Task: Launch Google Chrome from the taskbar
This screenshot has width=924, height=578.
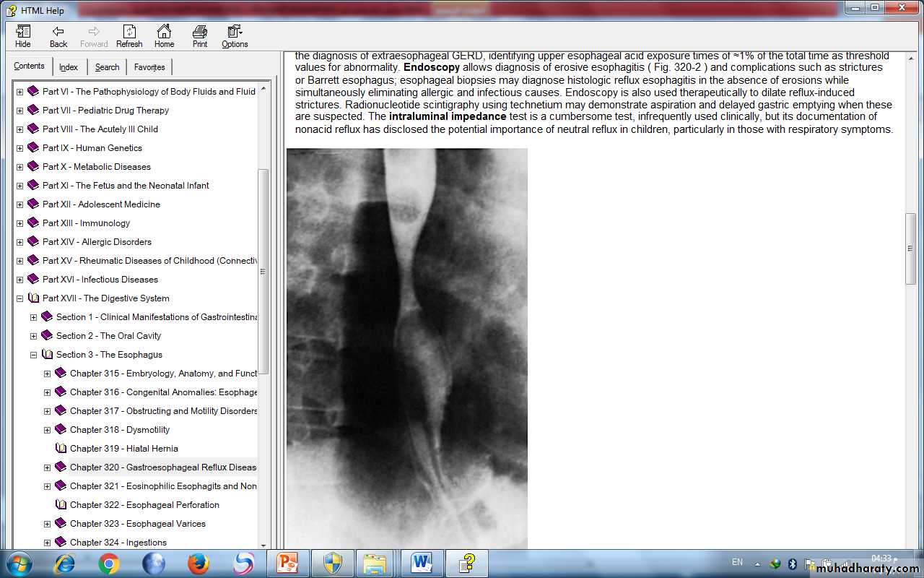Action: pyautogui.click(x=109, y=563)
